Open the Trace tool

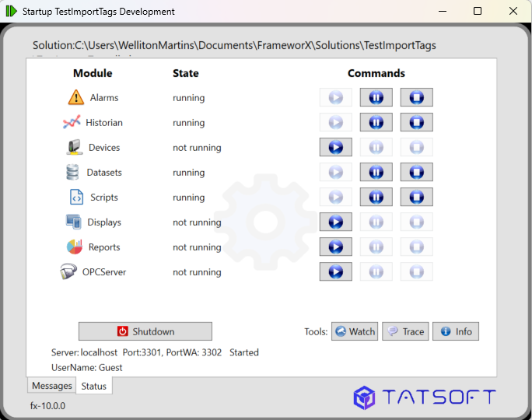pos(405,331)
